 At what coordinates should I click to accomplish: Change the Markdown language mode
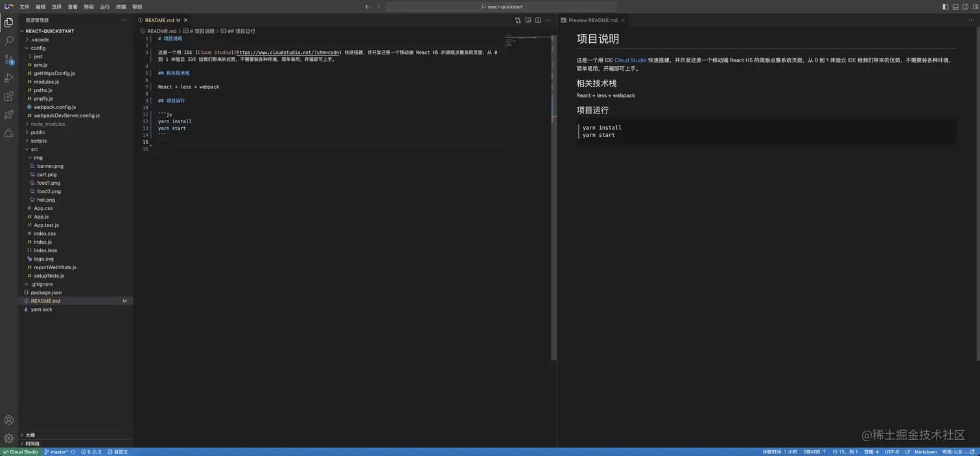click(x=926, y=452)
